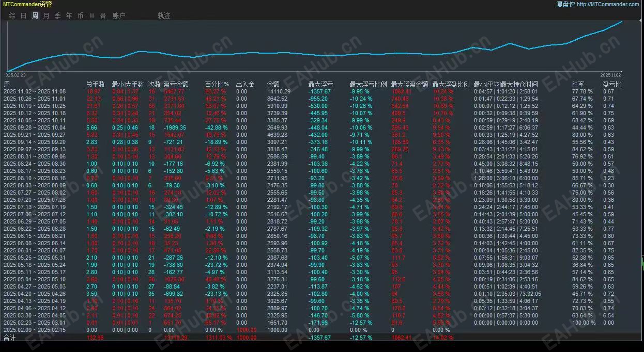
Task: Sort by the 盈亏比 column header
Action: [612, 84]
